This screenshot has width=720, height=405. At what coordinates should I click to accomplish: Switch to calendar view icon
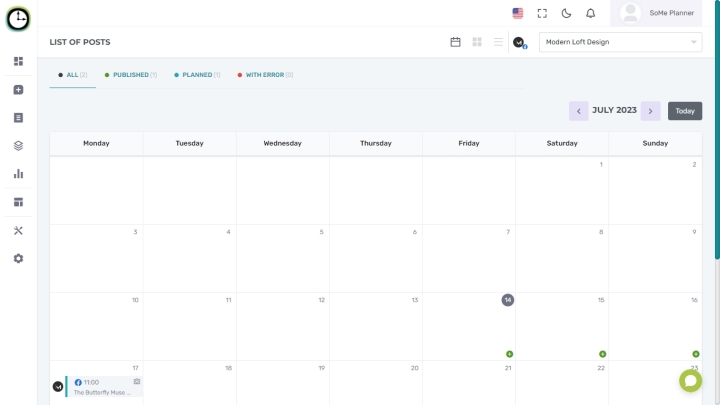coord(455,42)
